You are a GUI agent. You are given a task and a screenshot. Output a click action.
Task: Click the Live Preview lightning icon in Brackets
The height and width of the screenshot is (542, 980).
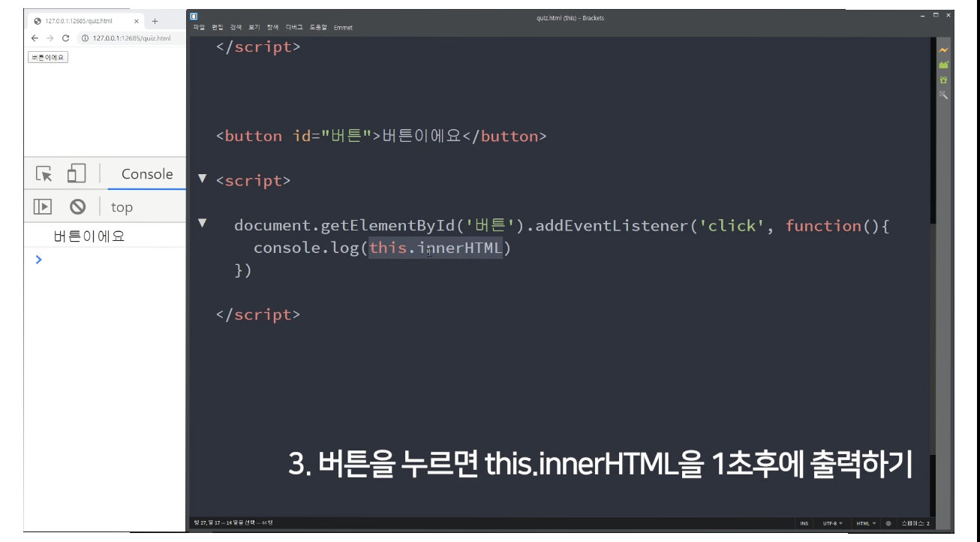pos(943,50)
